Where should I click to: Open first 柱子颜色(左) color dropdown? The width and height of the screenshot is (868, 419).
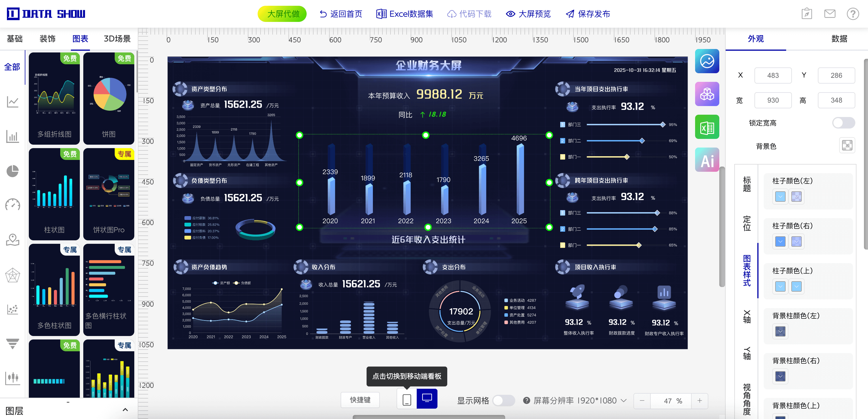coord(780,196)
